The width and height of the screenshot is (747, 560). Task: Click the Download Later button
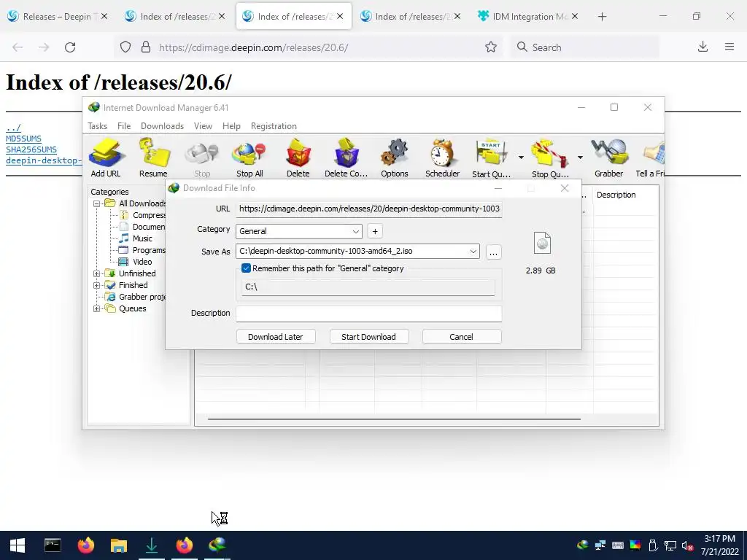click(275, 337)
